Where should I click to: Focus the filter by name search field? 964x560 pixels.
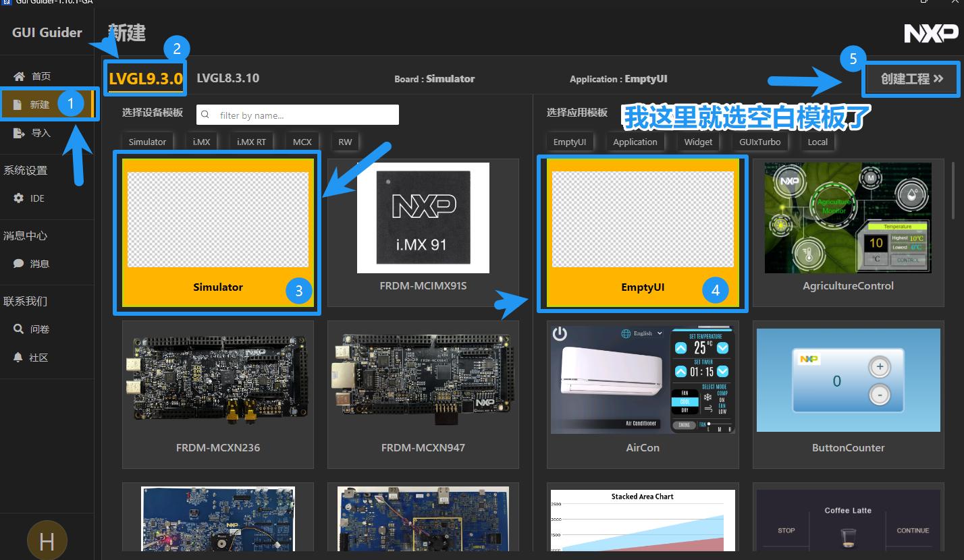point(298,115)
